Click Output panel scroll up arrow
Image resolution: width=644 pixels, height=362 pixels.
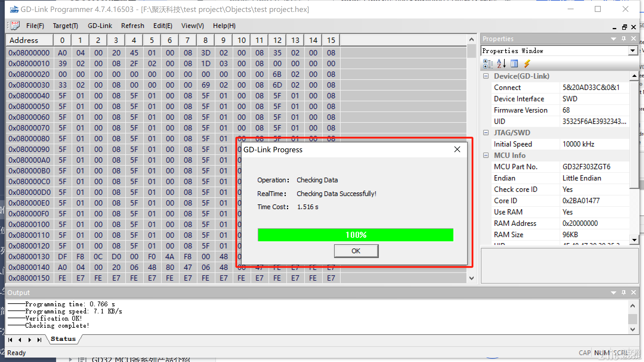[x=632, y=306]
